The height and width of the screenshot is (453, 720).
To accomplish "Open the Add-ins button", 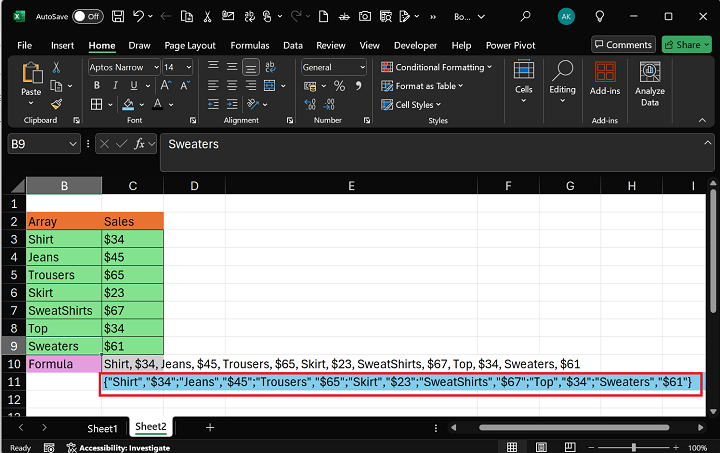I will point(605,78).
